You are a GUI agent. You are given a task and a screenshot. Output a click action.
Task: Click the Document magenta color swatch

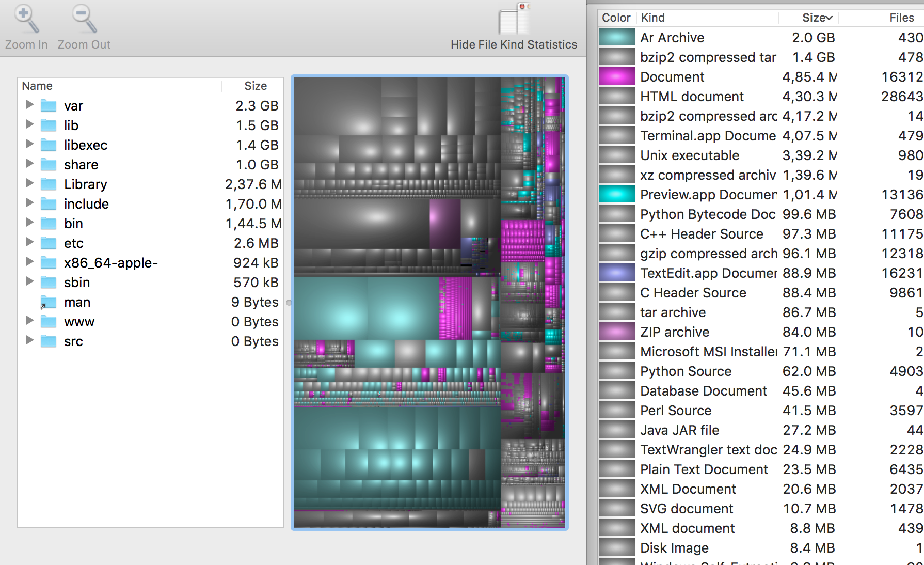coord(616,76)
